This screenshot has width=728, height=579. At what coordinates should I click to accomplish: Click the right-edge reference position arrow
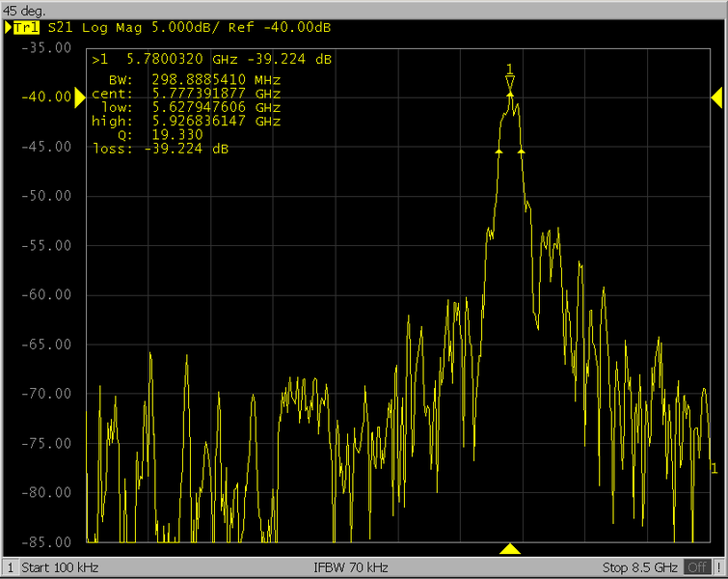click(716, 96)
